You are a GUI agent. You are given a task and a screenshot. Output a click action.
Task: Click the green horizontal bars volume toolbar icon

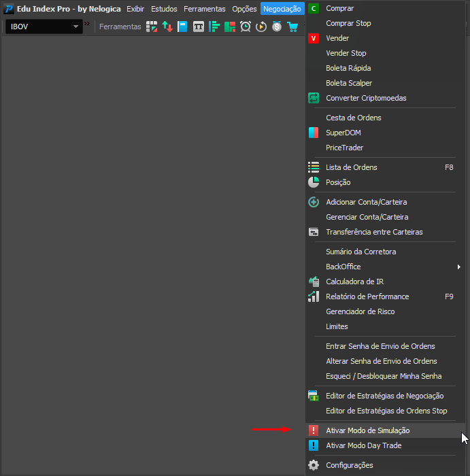pos(214,27)
